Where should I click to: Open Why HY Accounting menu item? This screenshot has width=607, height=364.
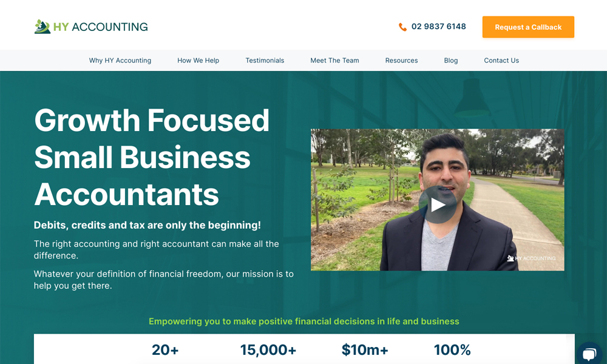120,60
